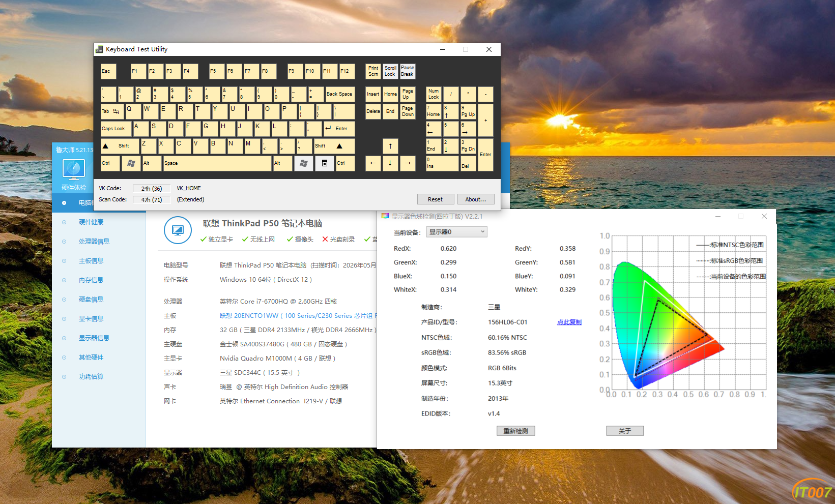Click the up arrow key
The height and width of the screenshot is (504, 835).
pyautogui.click(x=390, y=146)
